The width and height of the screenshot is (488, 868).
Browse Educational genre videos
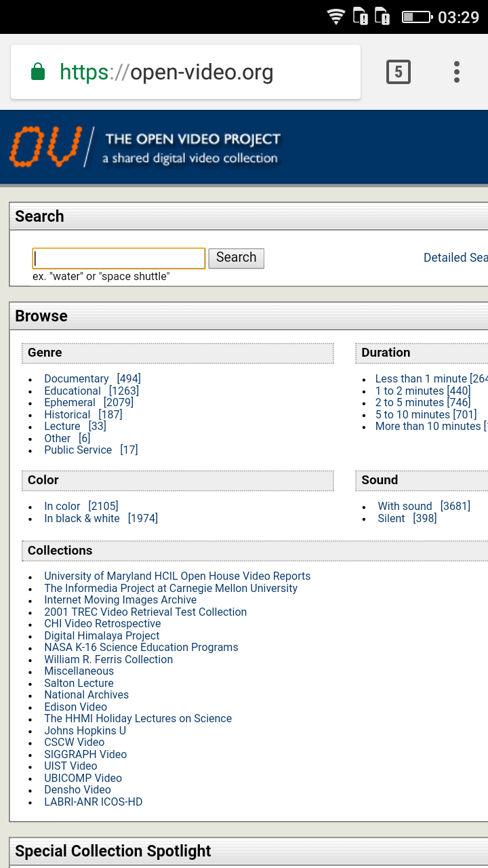pyautogui.click(x=73, y=391)
